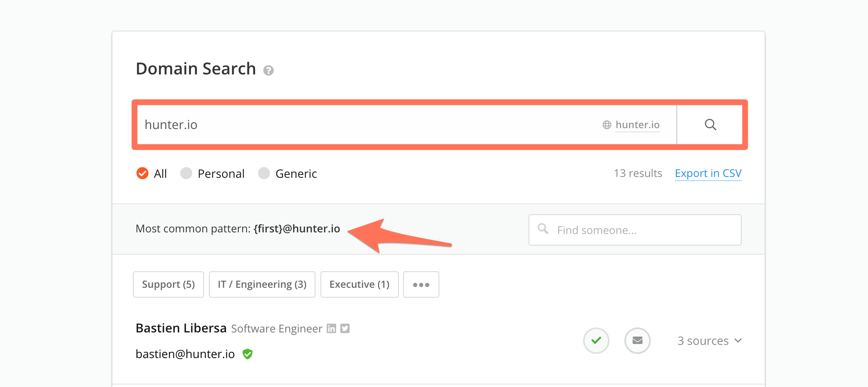Screen dimensions: 868x387
Task: Click the domain search input field
Action: (x=363, y=125)
